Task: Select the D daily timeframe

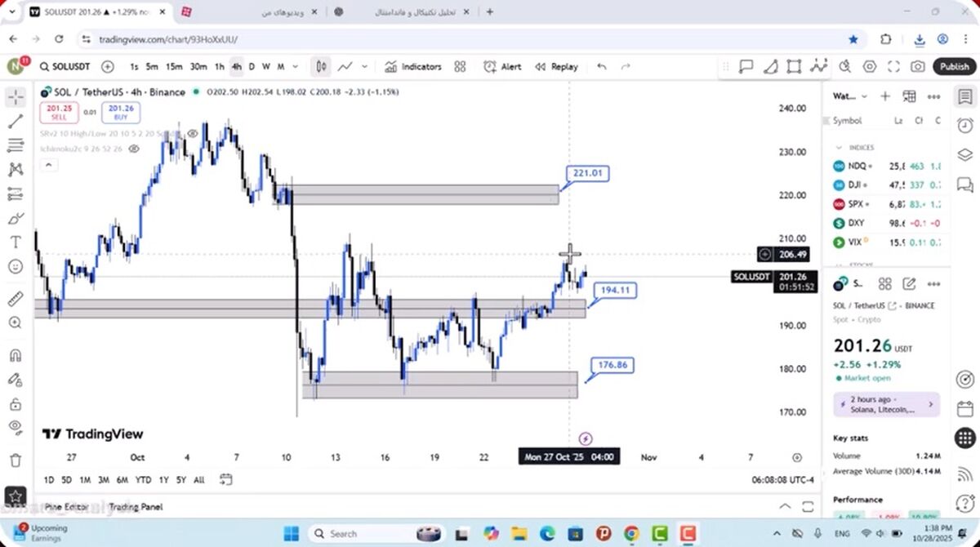Action: [252, 67]
